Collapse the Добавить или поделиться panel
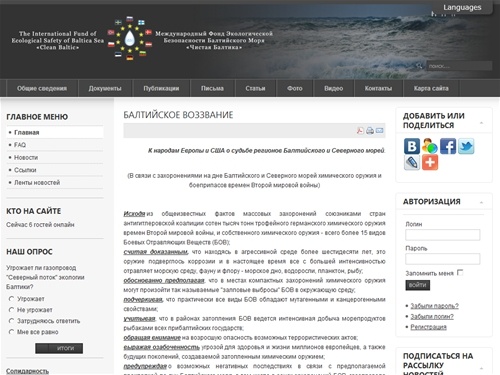Screen dimensions: 500x375 pos(481,123)
